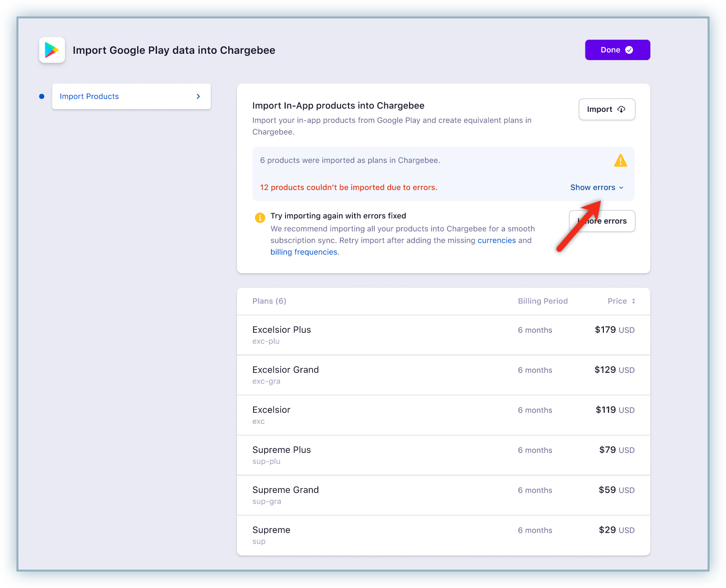Click the Google Play logo icon
Image resolution: width=726 pixels, height=588 pixels.
[52, 50]
